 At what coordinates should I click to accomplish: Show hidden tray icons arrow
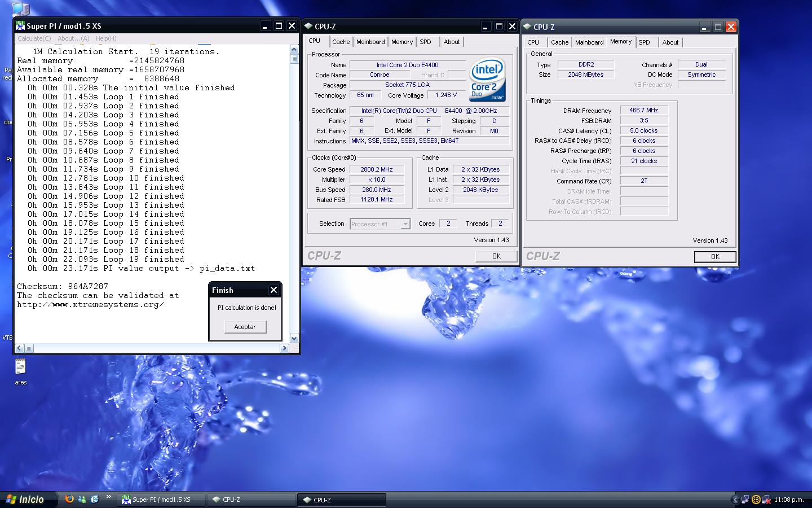735,500
